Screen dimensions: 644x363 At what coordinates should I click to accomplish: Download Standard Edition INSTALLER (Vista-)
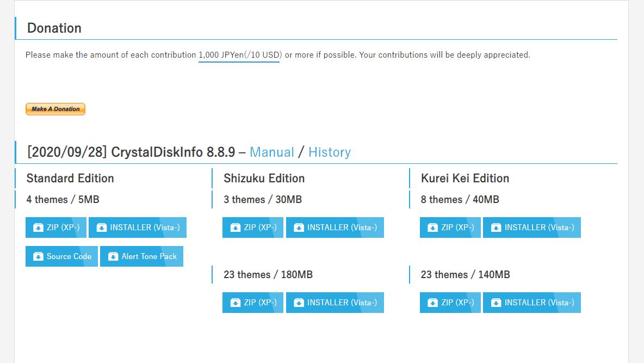[138, 227]
